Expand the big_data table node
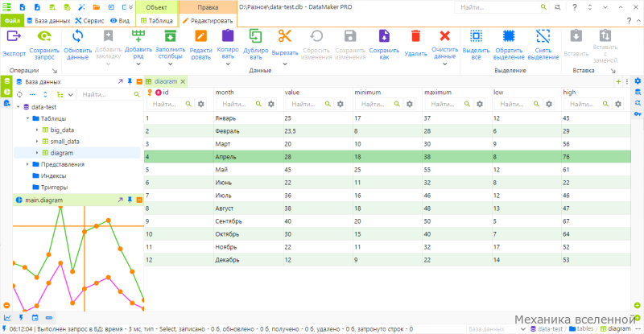Screen dimensions: 644x334 [37, 130]
